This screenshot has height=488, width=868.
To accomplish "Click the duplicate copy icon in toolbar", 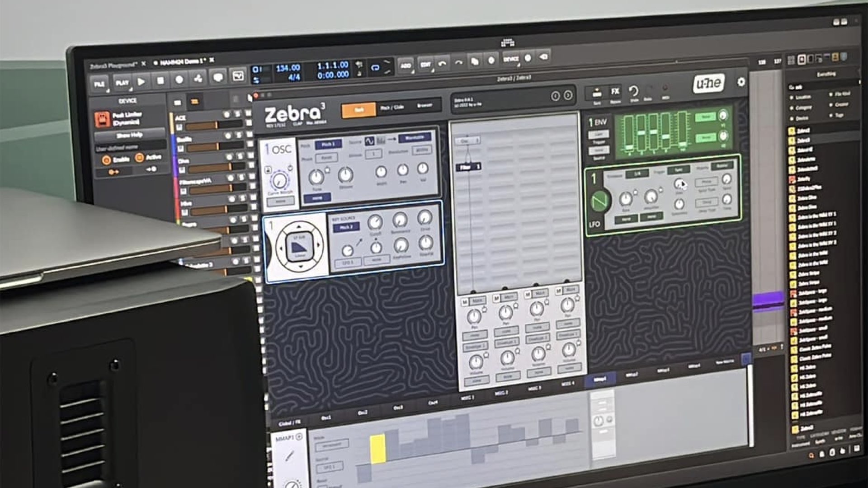I will coord(475,61).
